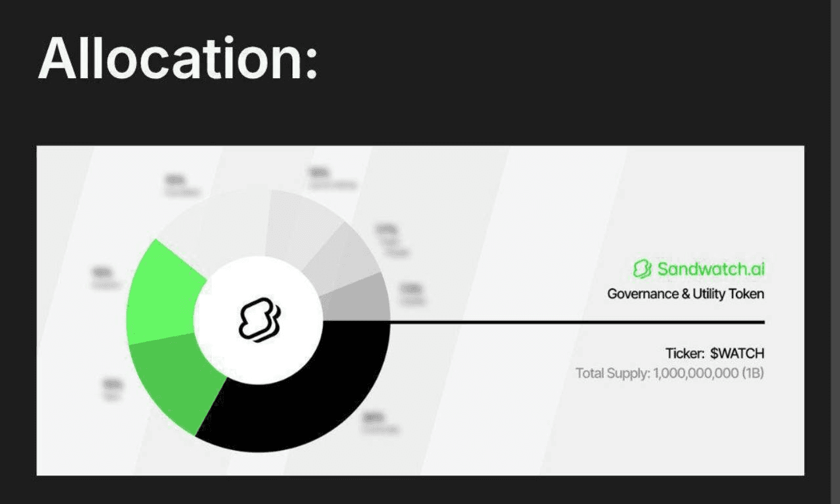Screen dimensions: 840x504
Task: Click blurred label next to darkest gray segment
Action: 413,295
